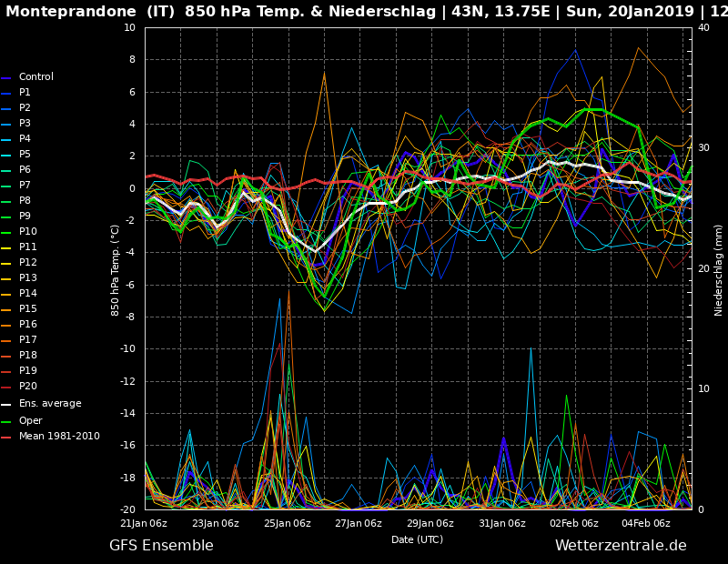Click the 850 hPa Temp. axis label
The image size is (728, 564).
116,269
